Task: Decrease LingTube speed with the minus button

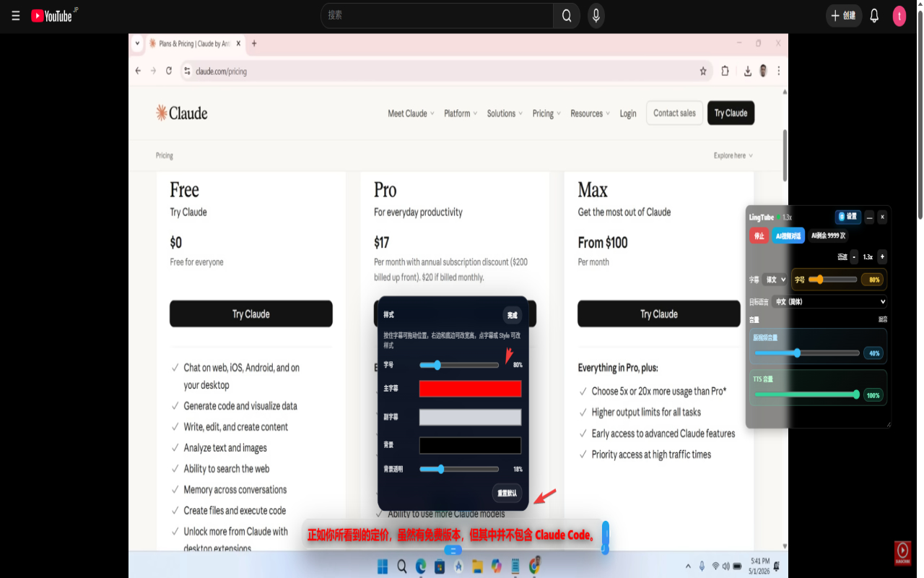Action: [854, 256]
